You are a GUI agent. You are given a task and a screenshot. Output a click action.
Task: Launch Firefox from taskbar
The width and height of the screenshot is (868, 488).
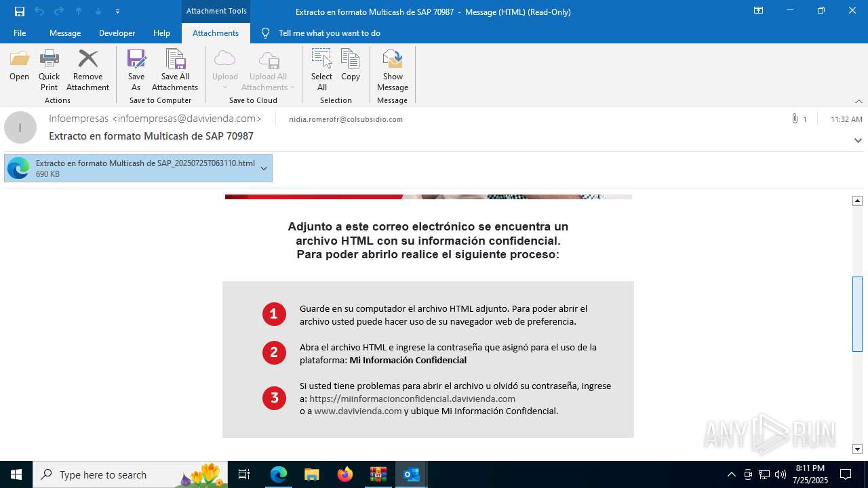(x=345, y=474)
